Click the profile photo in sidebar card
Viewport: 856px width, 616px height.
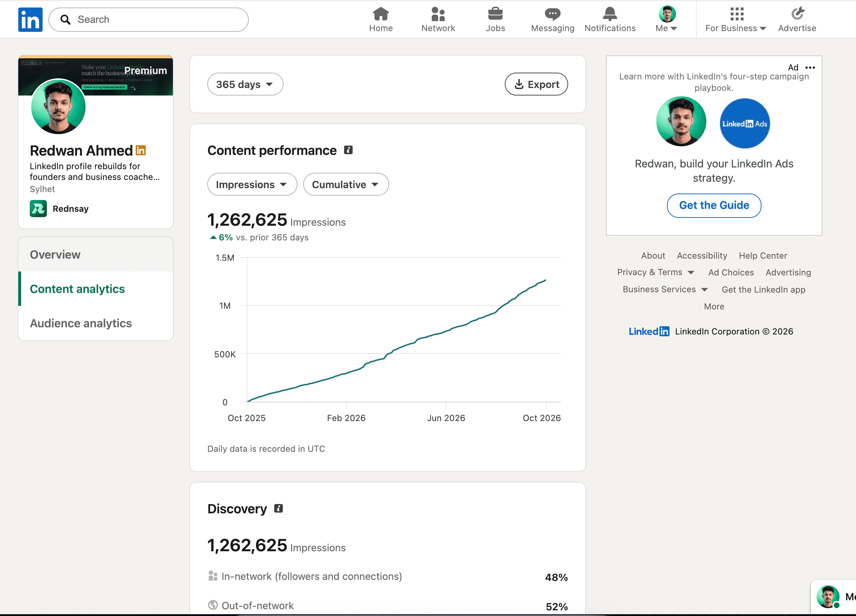coord(58,107)
